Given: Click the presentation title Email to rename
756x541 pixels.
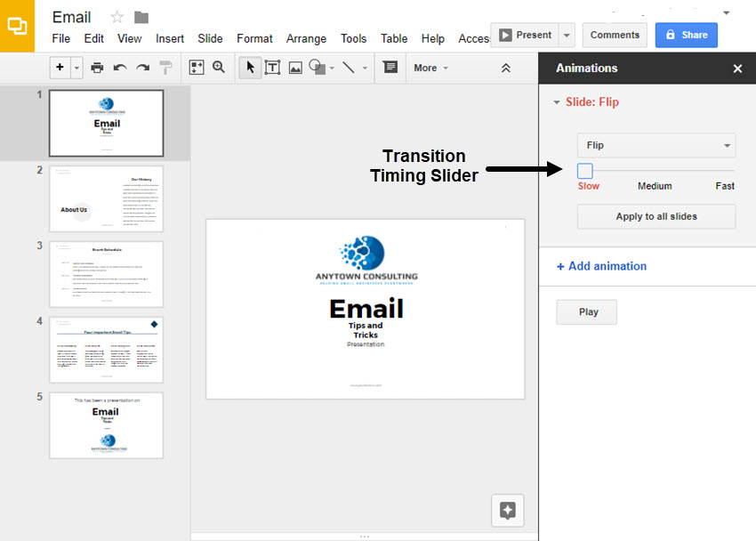Looking at the screenshot, I should pos(71,18).
